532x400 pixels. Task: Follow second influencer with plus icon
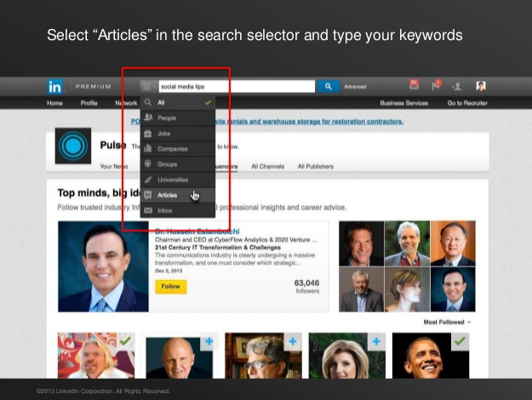click(209, 341)
